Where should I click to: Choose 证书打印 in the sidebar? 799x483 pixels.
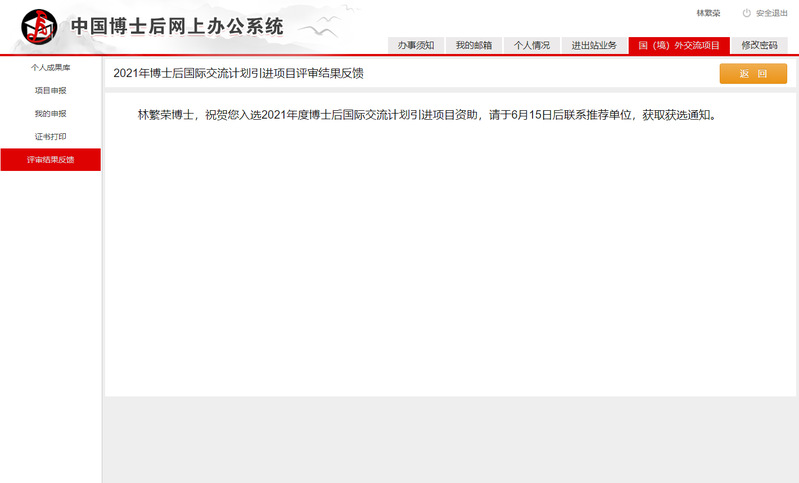50,136
